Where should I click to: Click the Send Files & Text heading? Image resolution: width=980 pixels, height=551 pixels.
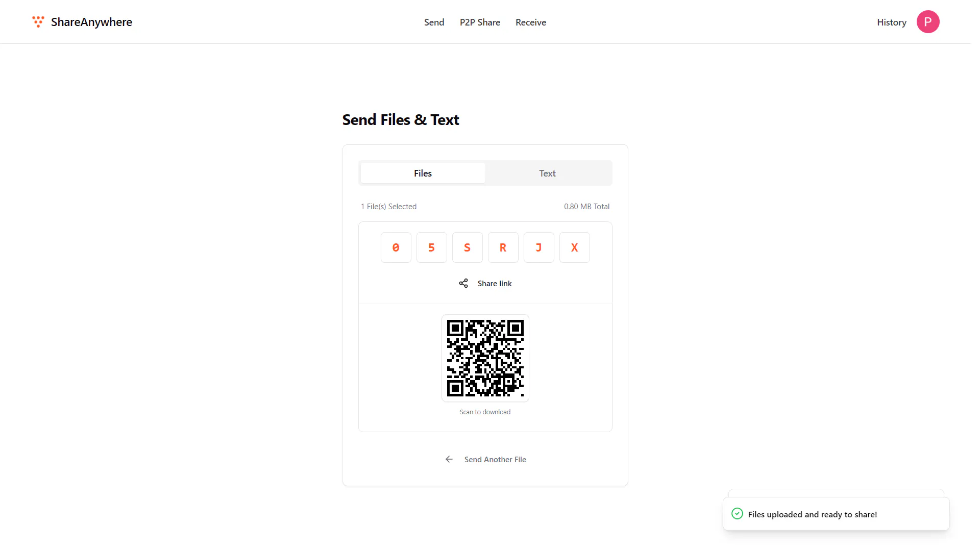[x=401, y=119]
